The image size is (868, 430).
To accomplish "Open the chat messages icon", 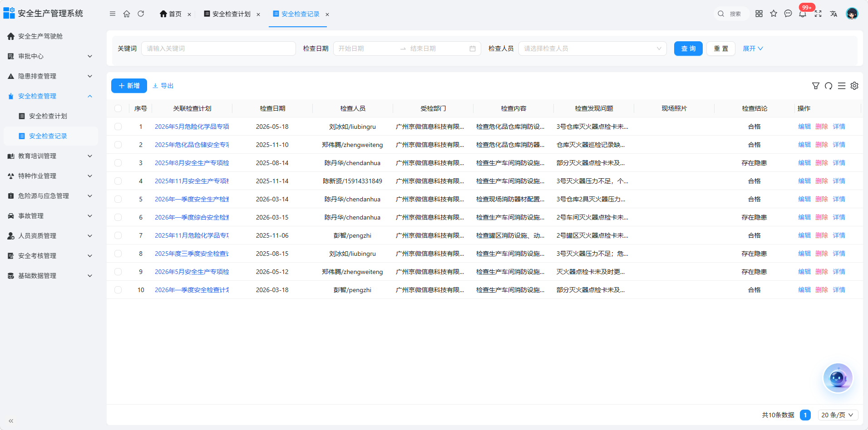I will 788,14.
